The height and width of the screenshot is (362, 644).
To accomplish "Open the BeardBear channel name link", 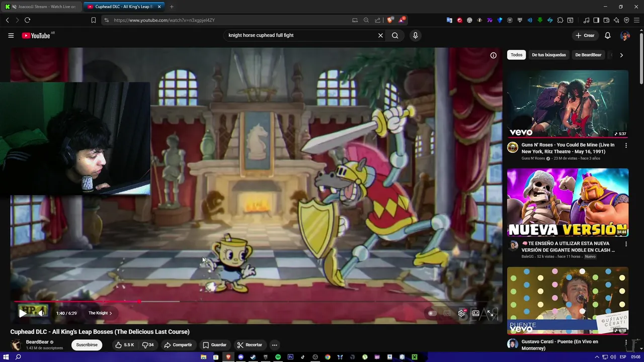I will (x=37, y=342).
